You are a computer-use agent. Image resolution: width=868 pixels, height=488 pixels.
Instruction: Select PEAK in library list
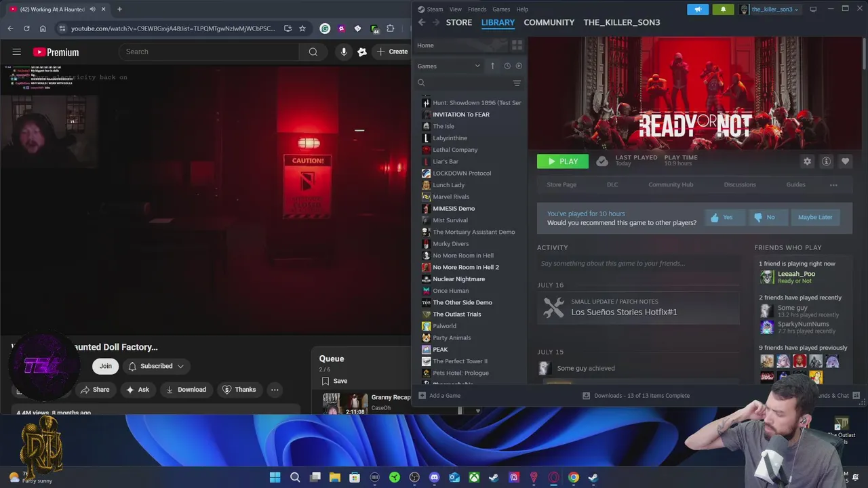[440, 350]
